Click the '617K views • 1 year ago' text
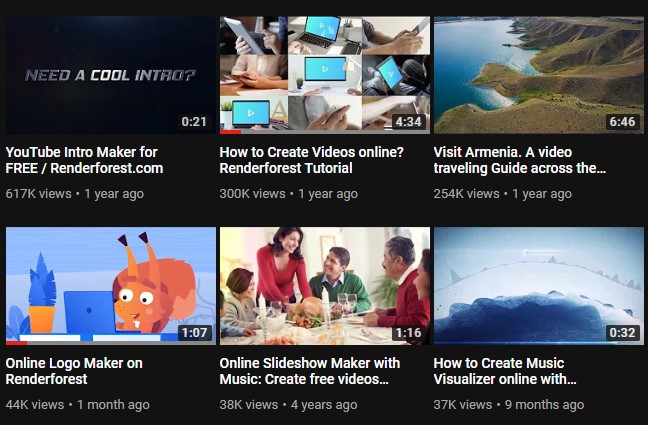Viewport: 648px width, 425px height. pyautogui.click(x=75, y=193)
